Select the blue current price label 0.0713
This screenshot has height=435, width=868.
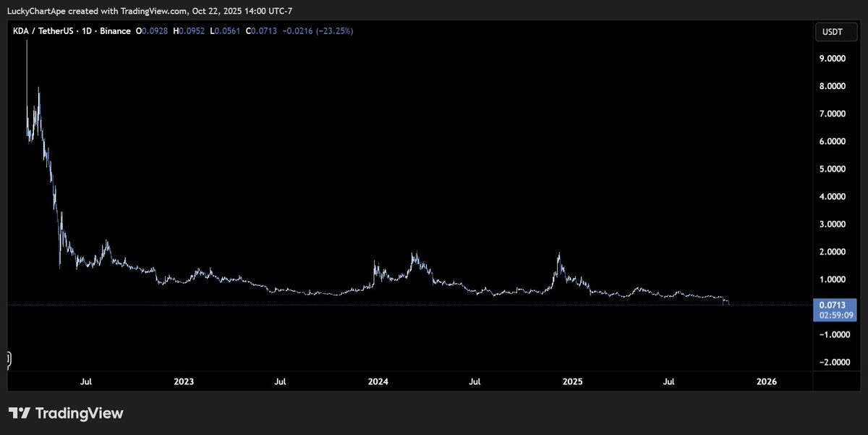click(833, 305)
